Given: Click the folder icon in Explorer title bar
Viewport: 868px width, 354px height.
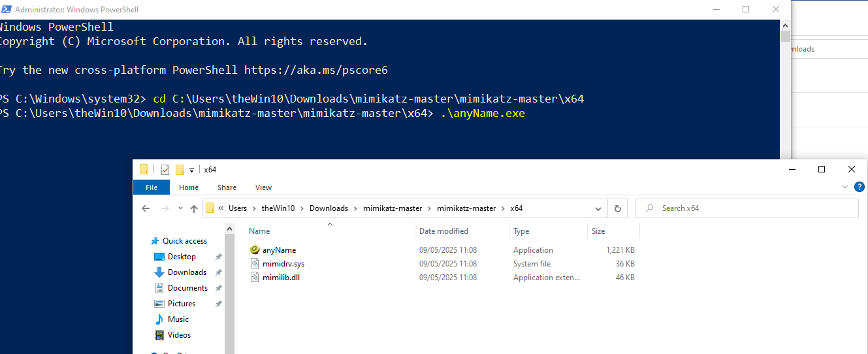Looking at the screenshot, I should [144, 170].
